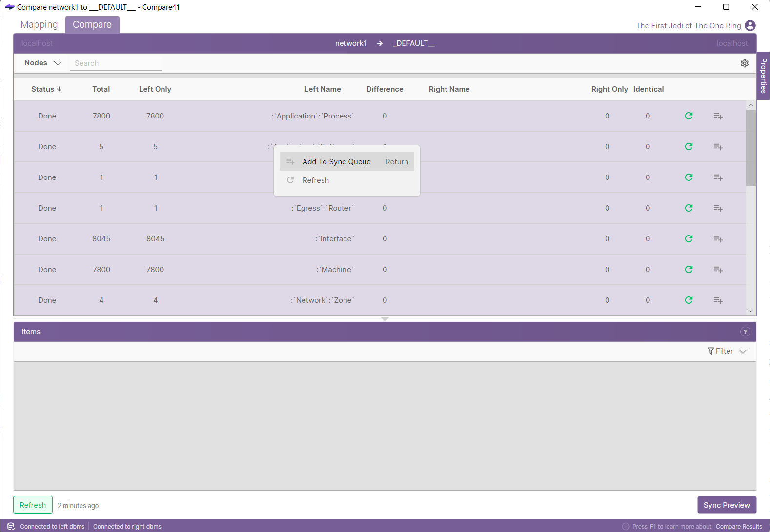770x532 pixels.
Task: Add Interface row to sync queue
Action: (718, 239)
